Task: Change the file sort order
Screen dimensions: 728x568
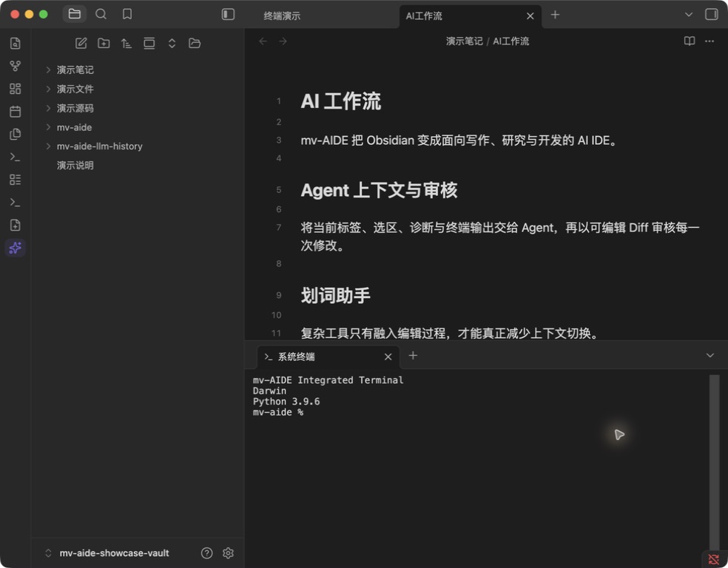Action: (127, 43)
